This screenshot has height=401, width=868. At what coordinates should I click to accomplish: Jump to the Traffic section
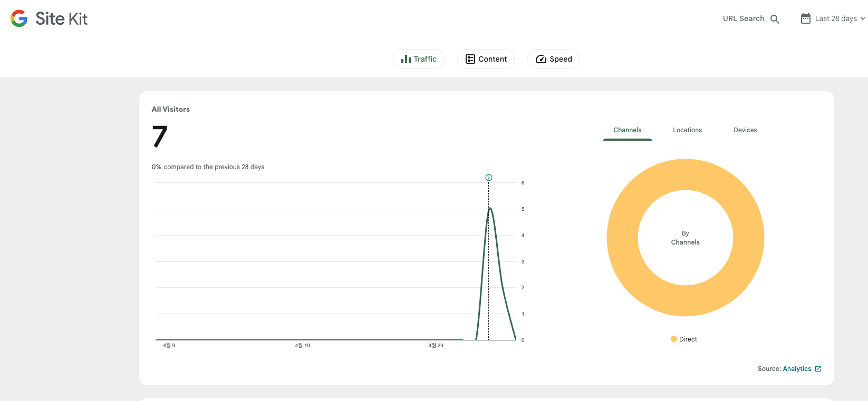[x=419, y=59]
